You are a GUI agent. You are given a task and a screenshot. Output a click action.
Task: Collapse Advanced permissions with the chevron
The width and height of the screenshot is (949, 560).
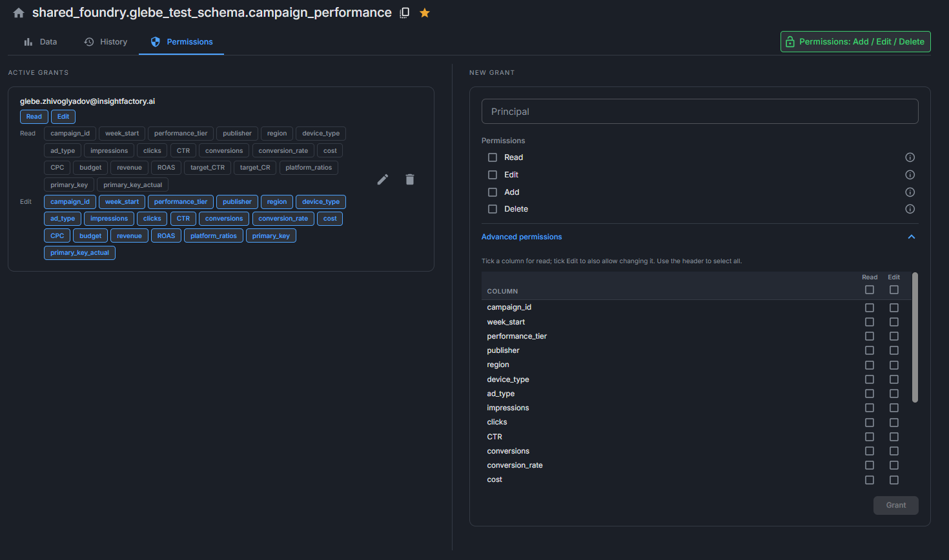coord(912,237)
